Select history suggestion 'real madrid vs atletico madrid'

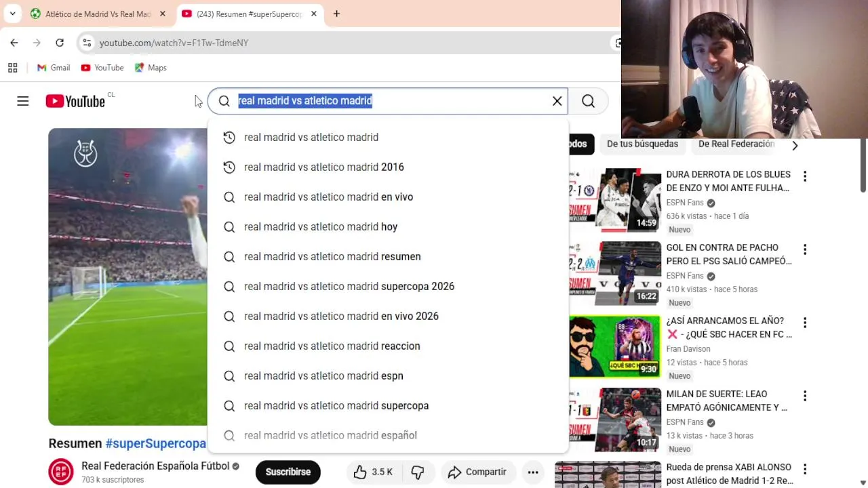click(388, 137)
